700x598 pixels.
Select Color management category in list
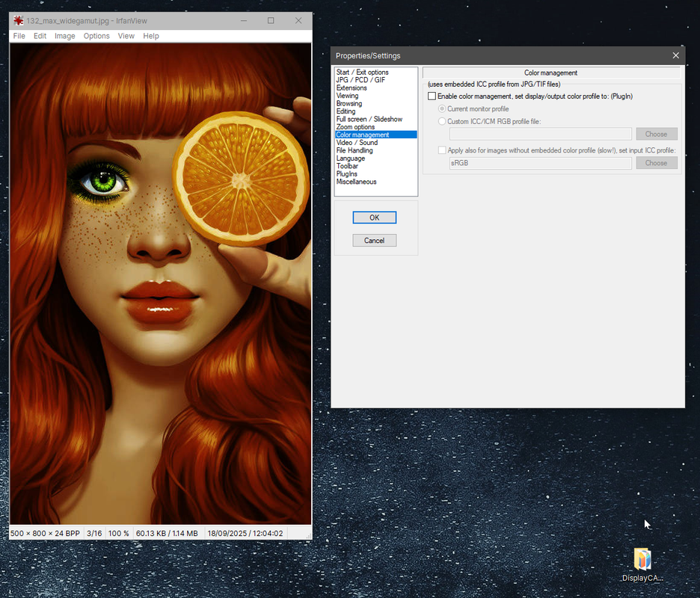click(x=375, y=135)
